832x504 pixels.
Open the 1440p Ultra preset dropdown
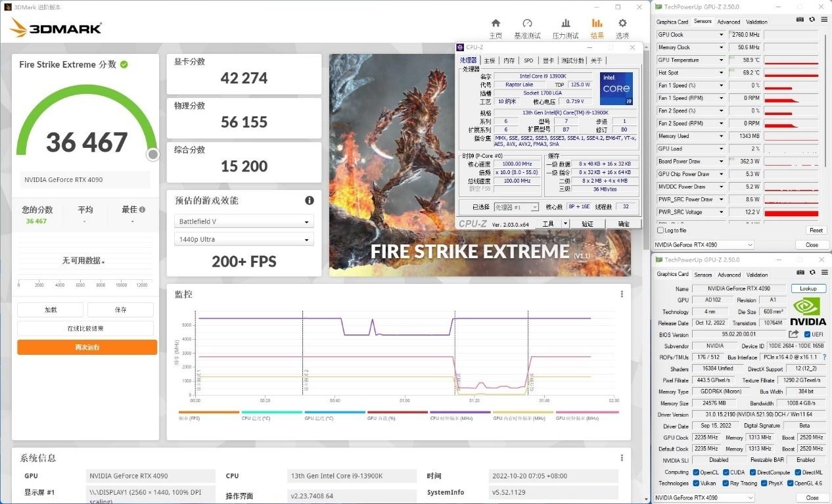click(243, 241)
